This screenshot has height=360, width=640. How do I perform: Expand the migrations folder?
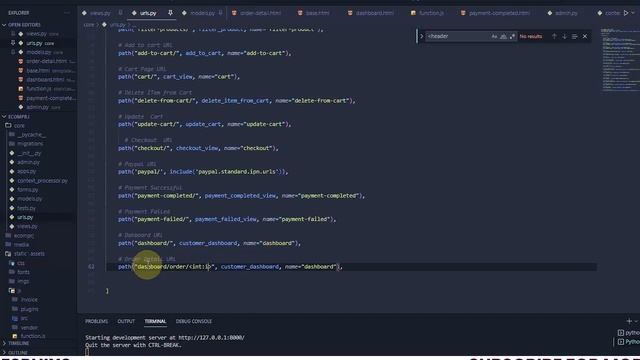click(30, 144)
